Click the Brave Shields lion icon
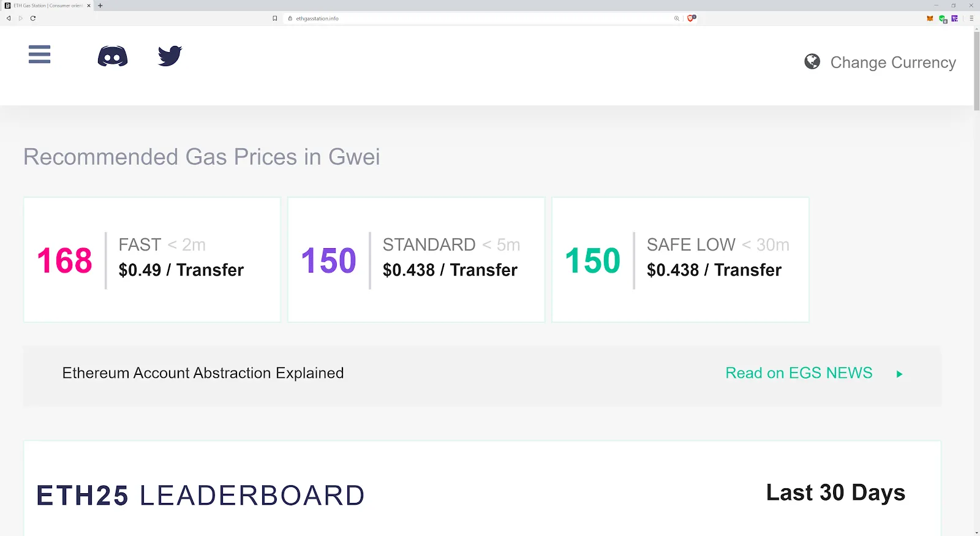The width and height of the screenshot is (980, 536). point(691,18)
